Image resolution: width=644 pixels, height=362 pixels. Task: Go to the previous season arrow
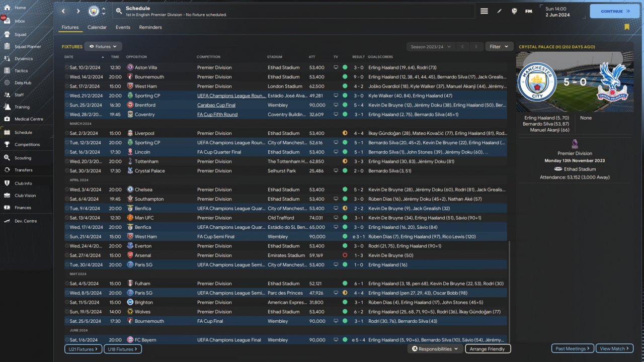click(x=462, y=47)
